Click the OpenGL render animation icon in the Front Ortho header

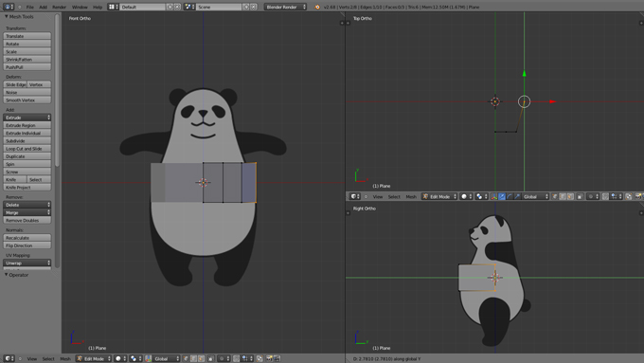[277, 358]
